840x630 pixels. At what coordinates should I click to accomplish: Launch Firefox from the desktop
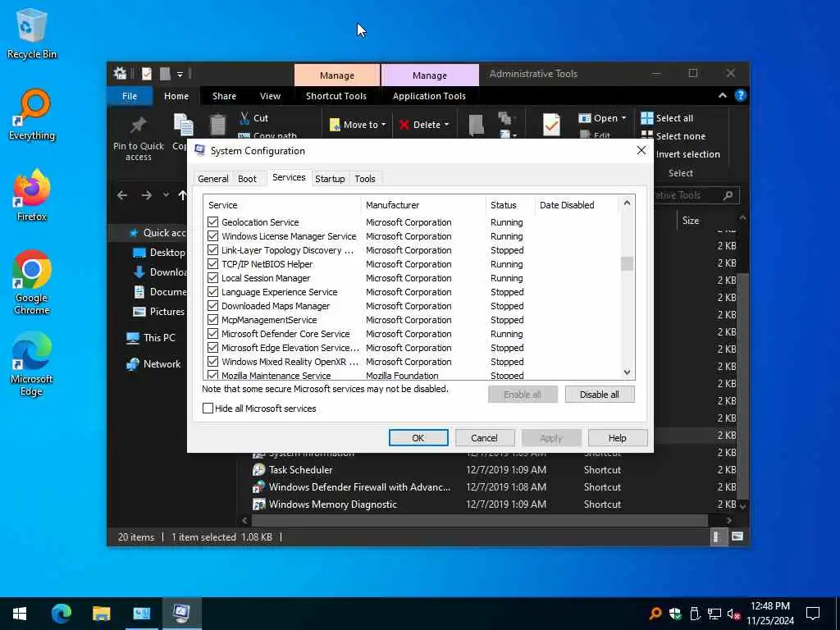click(31, 195)
